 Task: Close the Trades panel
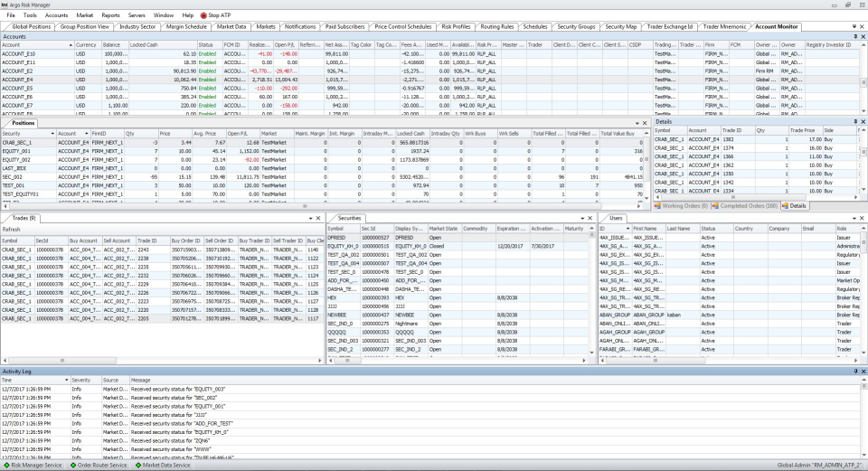318,218
